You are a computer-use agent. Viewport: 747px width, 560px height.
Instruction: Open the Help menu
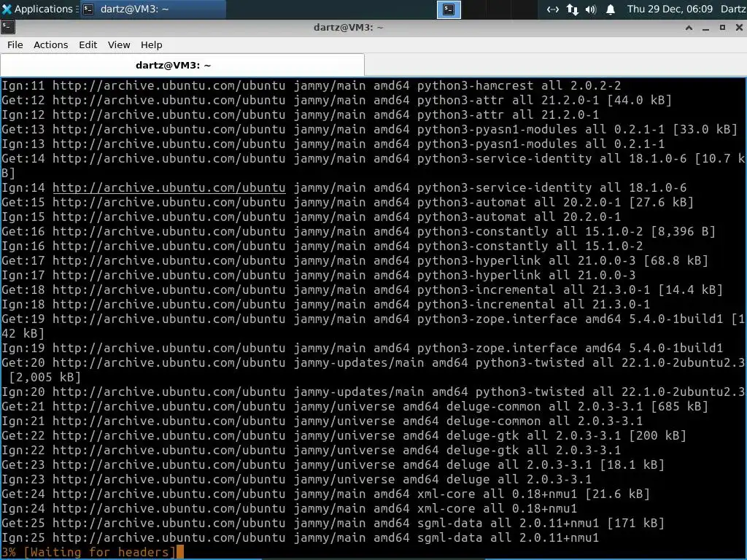pos(152,44)
